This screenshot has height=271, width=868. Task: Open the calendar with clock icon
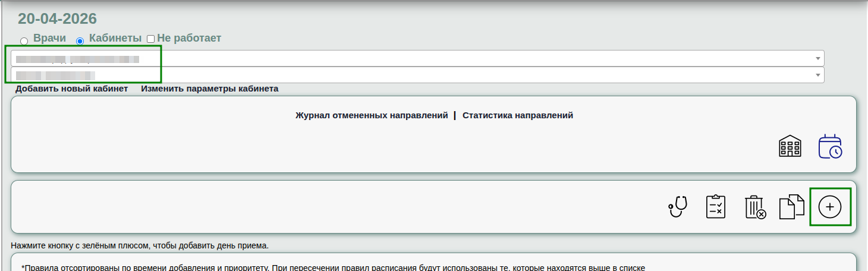830,146
